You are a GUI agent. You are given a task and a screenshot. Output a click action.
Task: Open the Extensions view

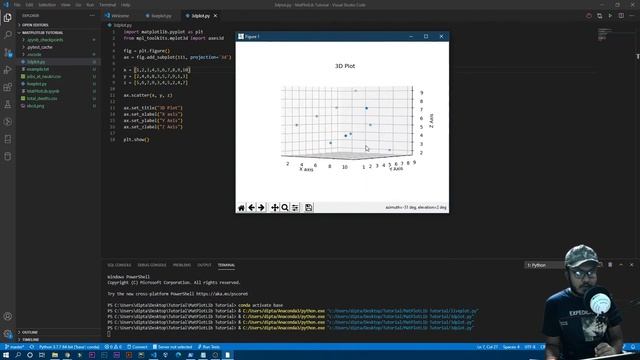[x=8, y=87]
